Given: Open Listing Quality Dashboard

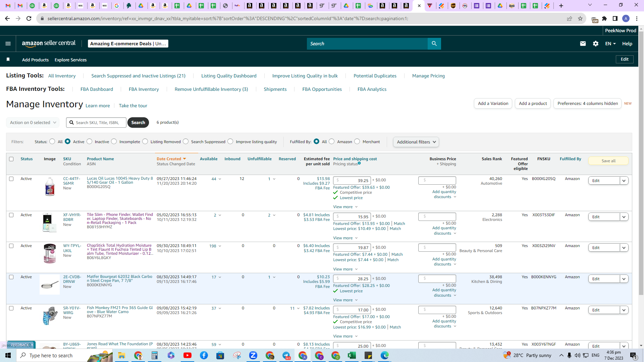Looking at the screenshot, I should pyautogui.click(x=229, y=76).
